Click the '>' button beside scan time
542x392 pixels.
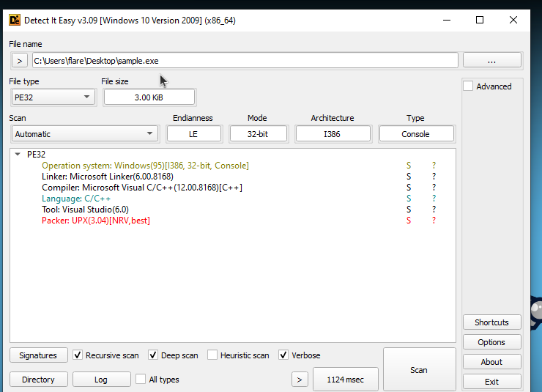[x=300, y=380]
